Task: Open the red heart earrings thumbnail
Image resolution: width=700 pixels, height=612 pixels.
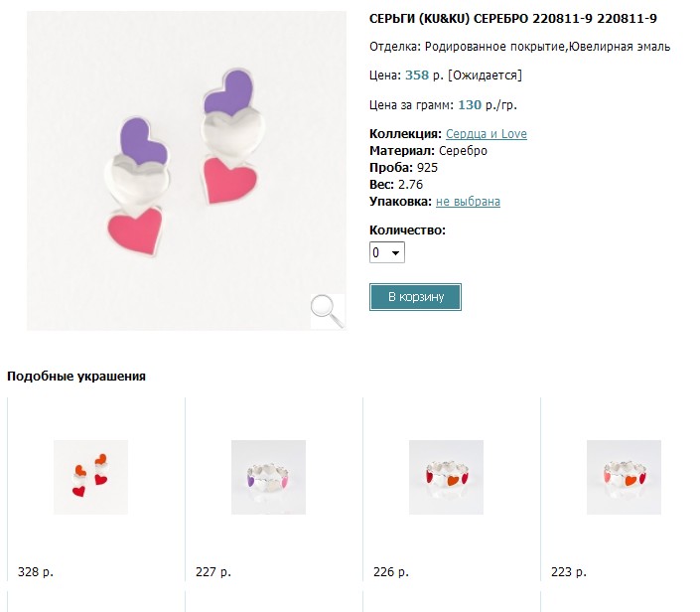Action: (90, 477)
